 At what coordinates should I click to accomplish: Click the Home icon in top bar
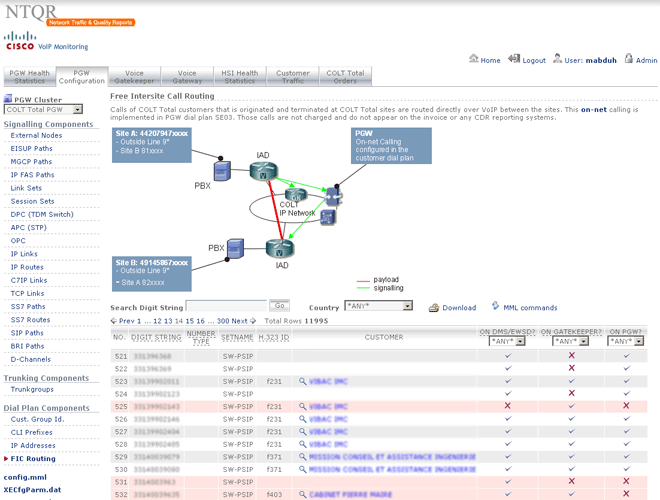474,60
